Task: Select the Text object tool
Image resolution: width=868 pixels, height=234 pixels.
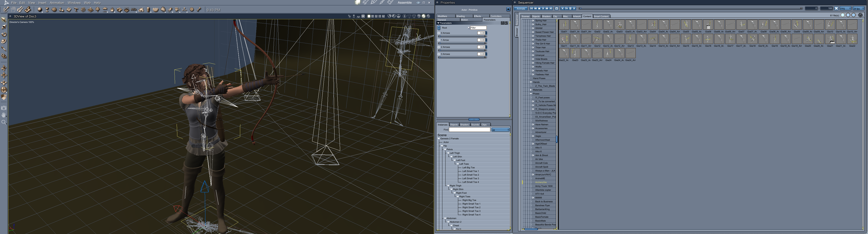Action: (76, 10)
